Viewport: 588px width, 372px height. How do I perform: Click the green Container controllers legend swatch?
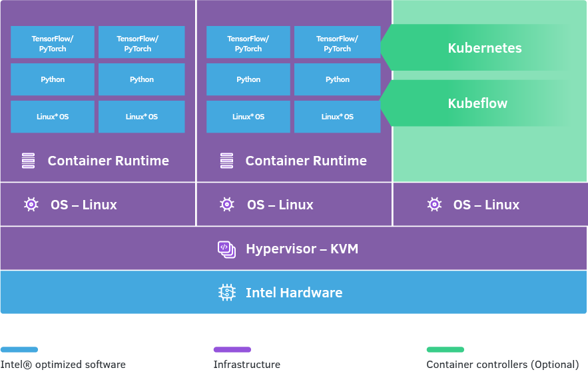pos(445,349)
